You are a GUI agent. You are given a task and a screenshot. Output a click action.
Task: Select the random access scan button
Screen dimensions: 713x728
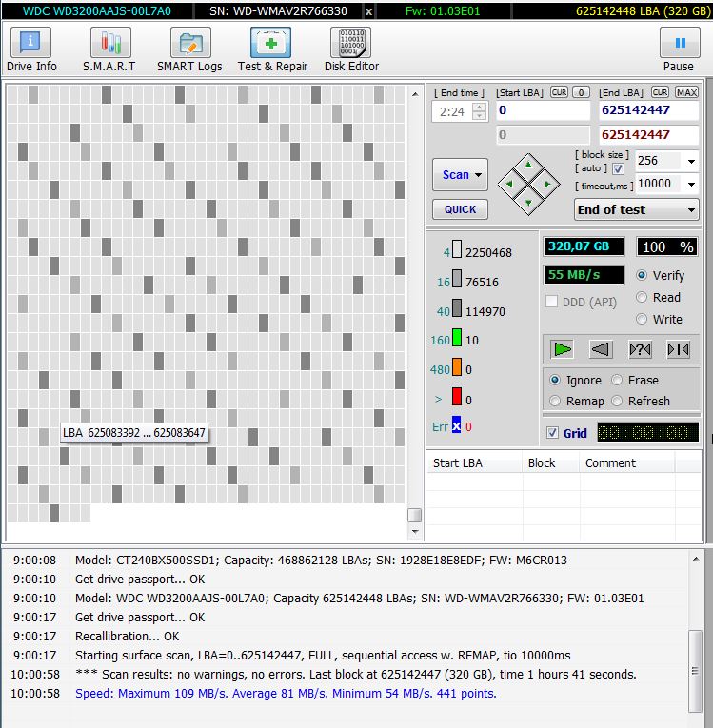tap(640, 349)
